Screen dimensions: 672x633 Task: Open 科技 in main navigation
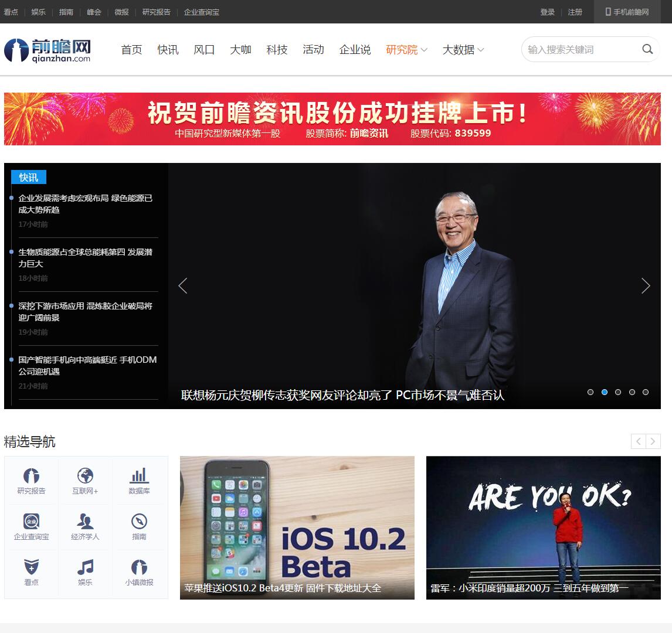point(277,50)
